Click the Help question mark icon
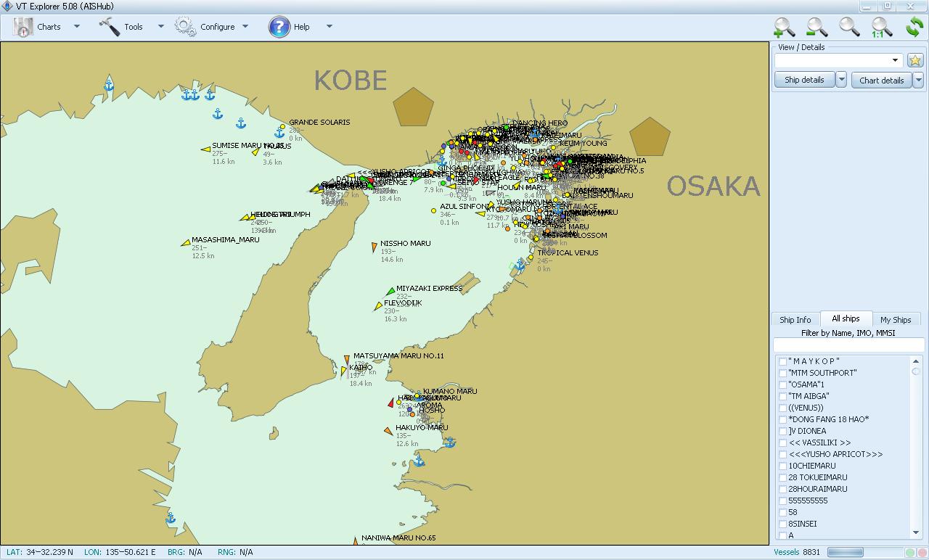The width and height of the screenshot is (929, 560). pos(279,27)
